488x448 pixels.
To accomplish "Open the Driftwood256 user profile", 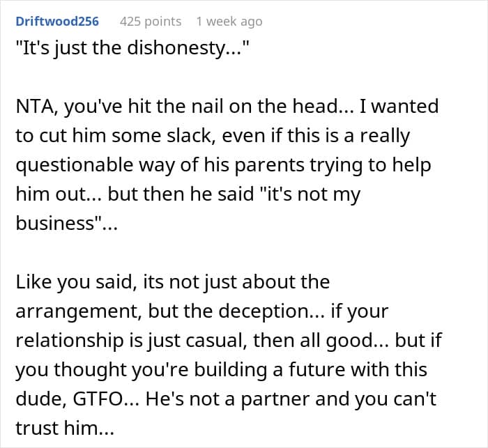I will 57,22.
